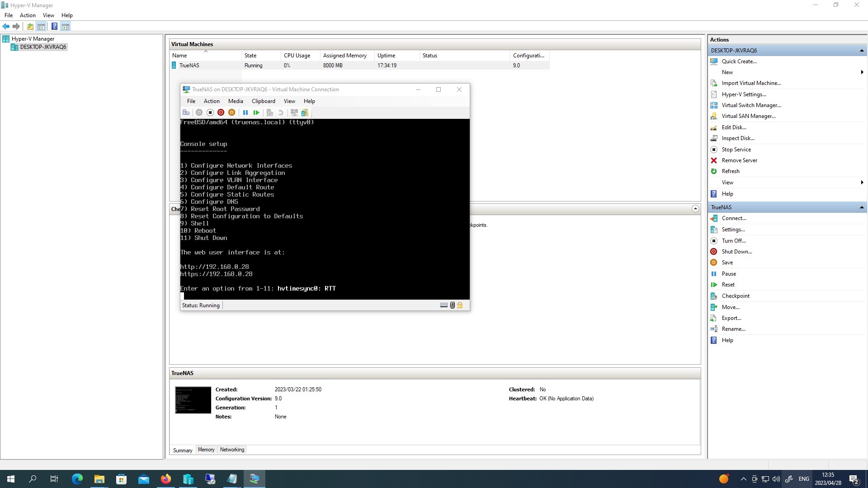Click Inspect Disk action
The width and height of the screenshot is (868, 488).
(738, 138)
